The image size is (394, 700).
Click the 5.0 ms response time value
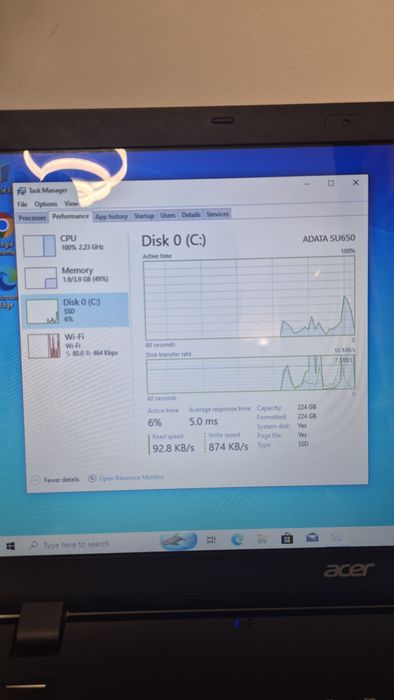click(203, 421)
